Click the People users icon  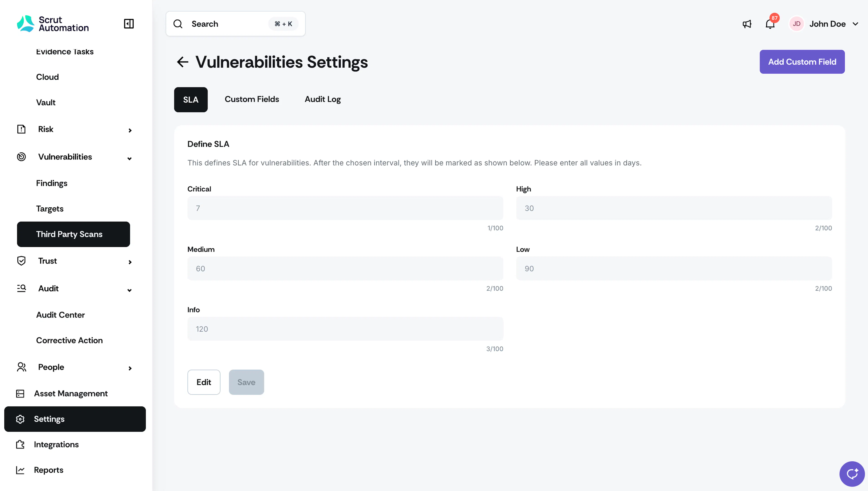click(x=21, y=367)
